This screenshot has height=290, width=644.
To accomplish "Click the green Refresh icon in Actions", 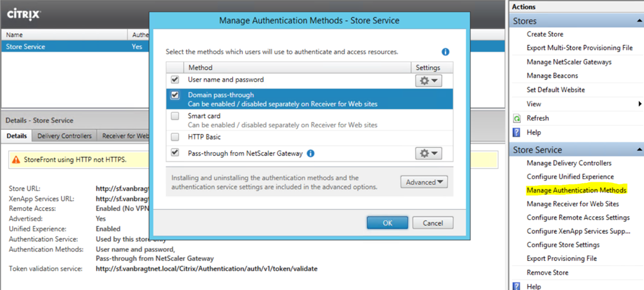I will 517,118.
